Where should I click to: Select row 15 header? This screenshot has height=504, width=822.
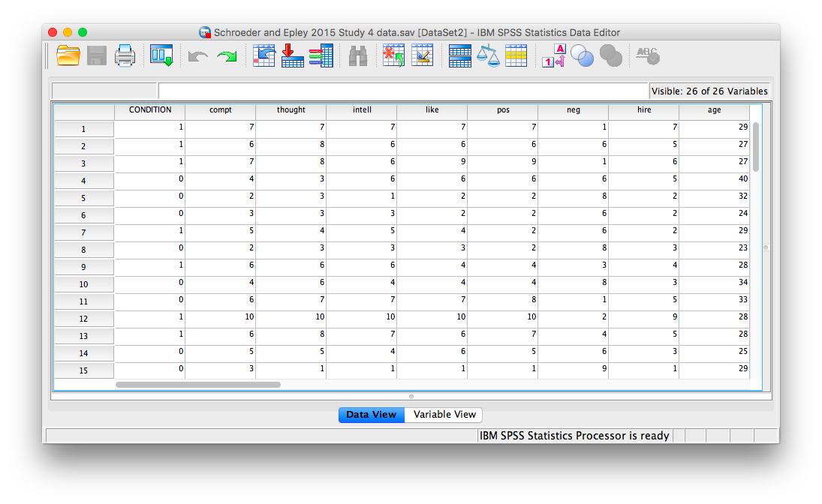(84, 370)
